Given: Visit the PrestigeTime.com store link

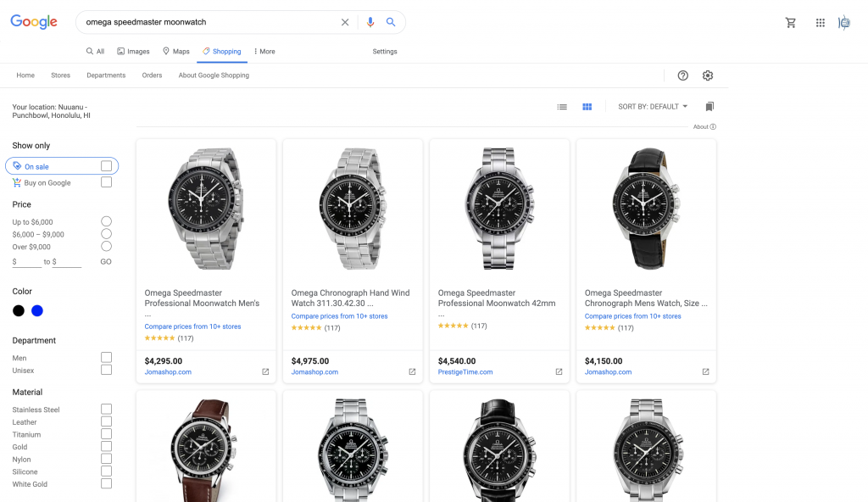Looking at the screenshot, I should point(465,371).
